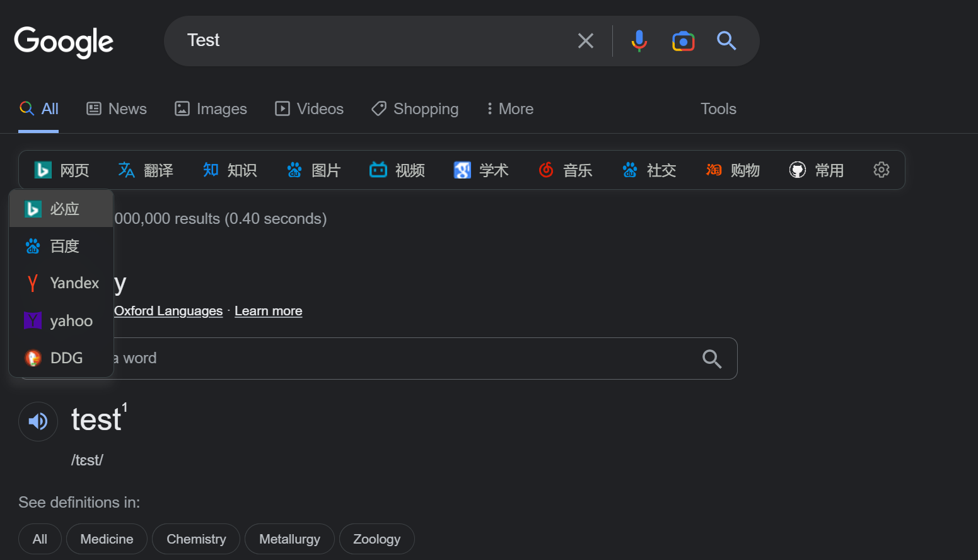
Task: Filter definitions by Chemistry chip
Action: click(x=196, y=539)
